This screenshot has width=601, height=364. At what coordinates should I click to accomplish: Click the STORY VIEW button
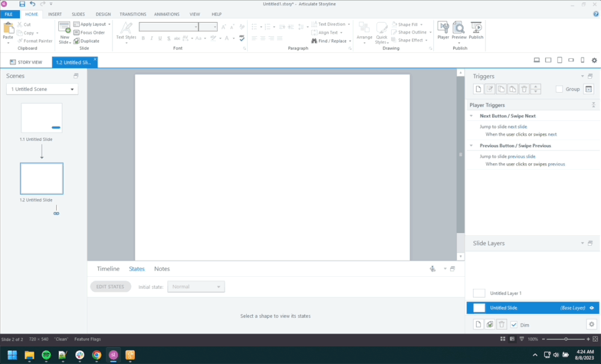click(x=26, y=62)
